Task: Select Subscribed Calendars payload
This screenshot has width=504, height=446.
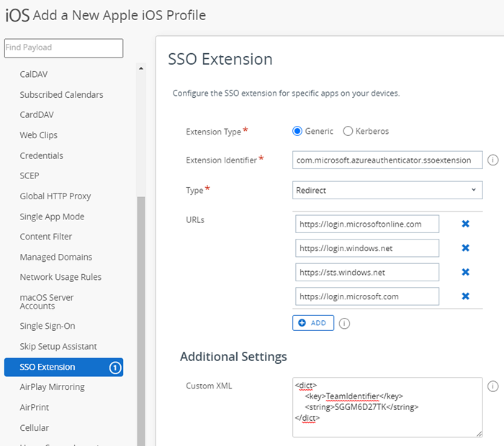Action: pos(61,95)
